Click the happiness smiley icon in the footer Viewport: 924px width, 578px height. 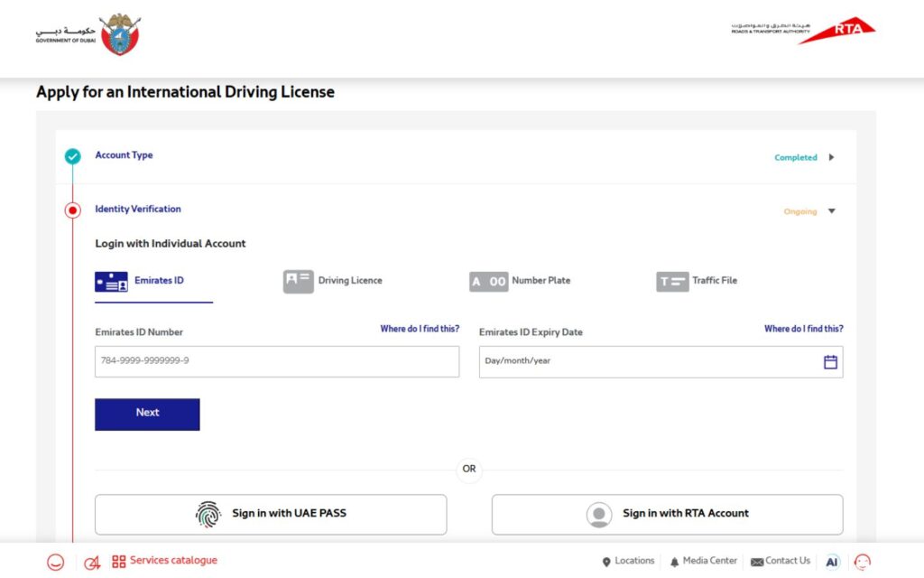[55, 561]
